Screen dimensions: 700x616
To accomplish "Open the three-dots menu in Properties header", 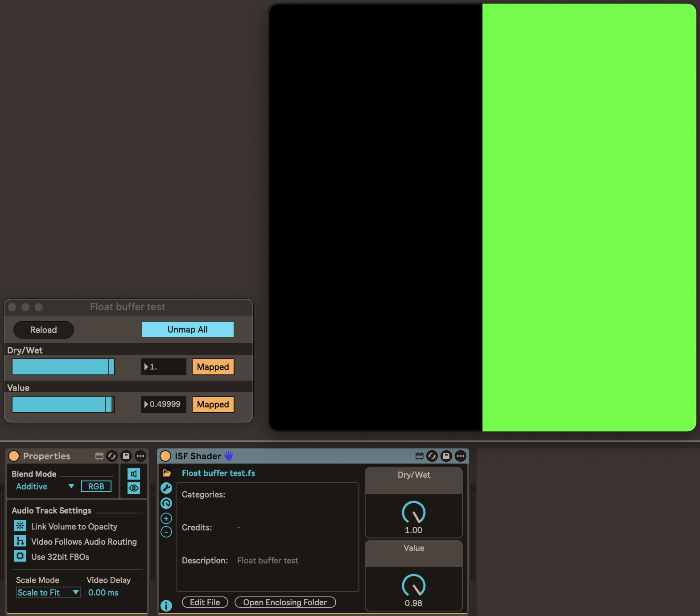I will tap(140, 456).
